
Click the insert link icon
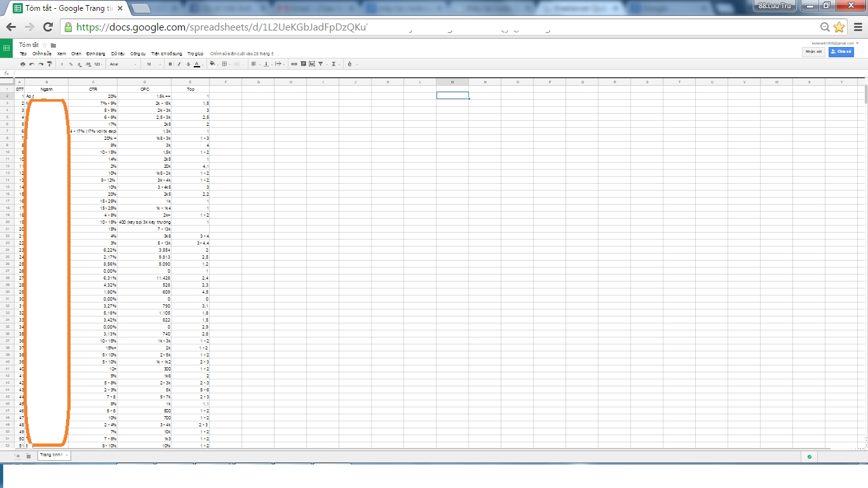tap(294, 64)
